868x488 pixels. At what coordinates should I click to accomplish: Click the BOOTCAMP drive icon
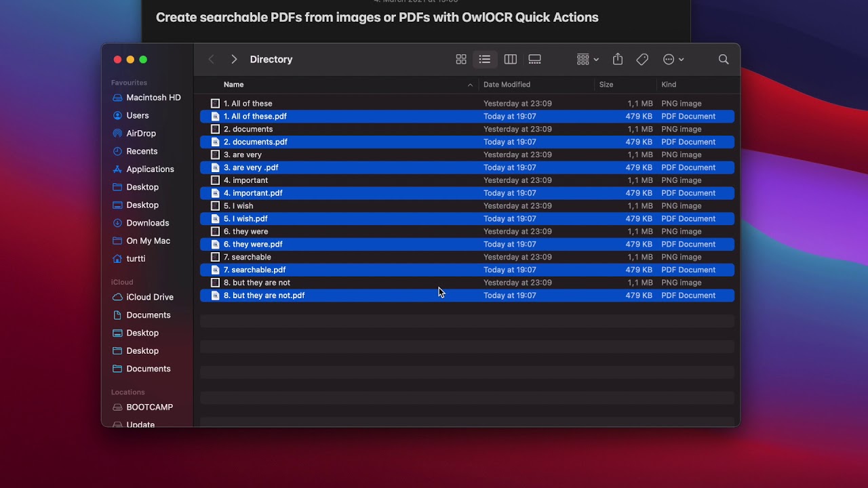pyautogui.click(x=117, y=407)
